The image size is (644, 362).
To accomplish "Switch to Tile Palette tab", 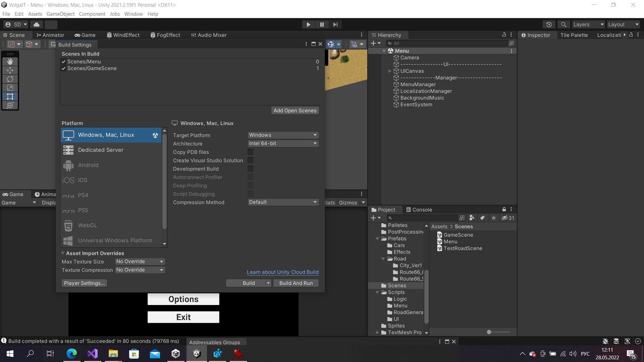I will tap(574, 35).
